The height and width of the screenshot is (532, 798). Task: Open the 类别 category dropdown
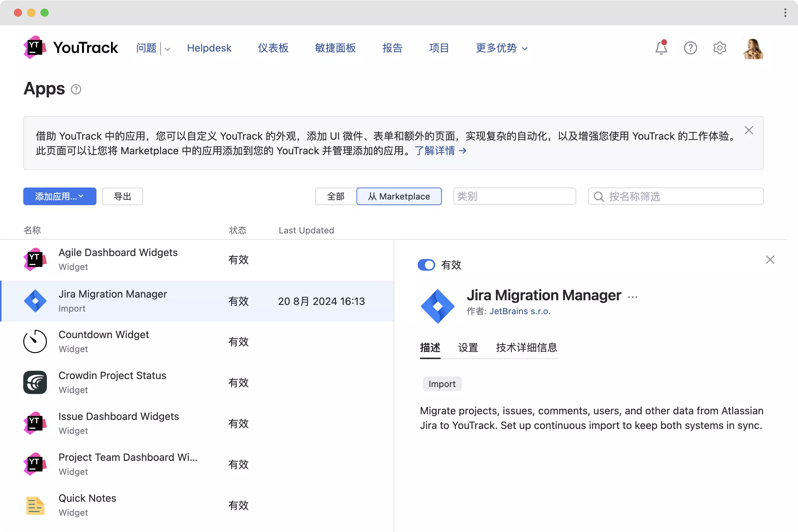tap(514, 197)
